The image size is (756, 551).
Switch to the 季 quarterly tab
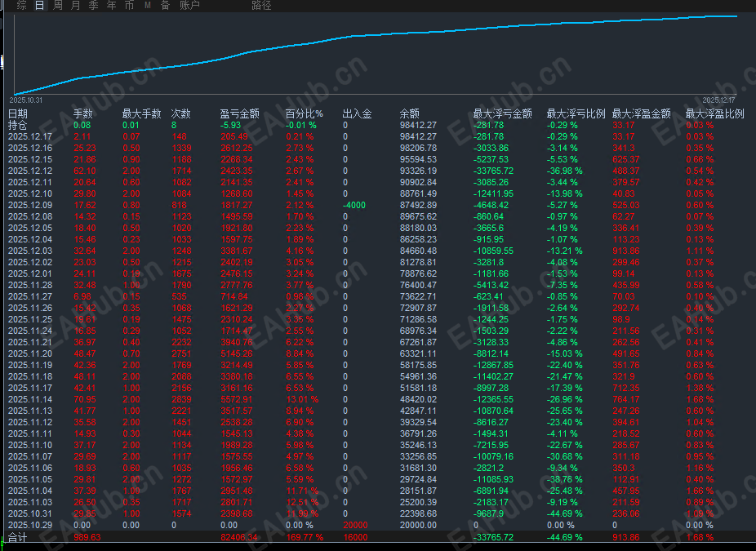[94, 5]
